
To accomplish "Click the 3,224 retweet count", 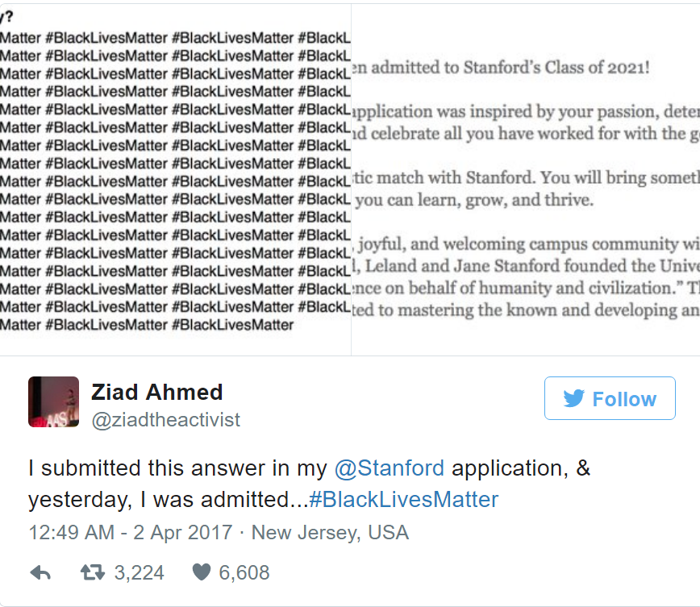I will point(139,573).
